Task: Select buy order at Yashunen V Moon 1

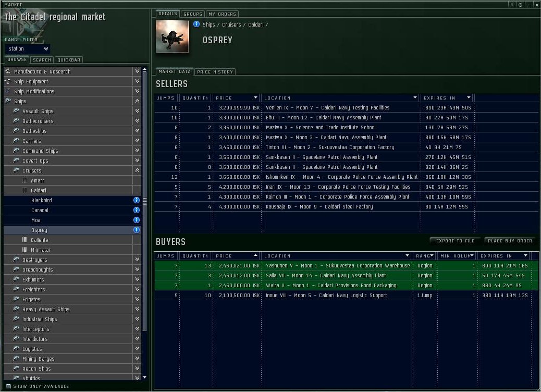Action: [347, 266]
